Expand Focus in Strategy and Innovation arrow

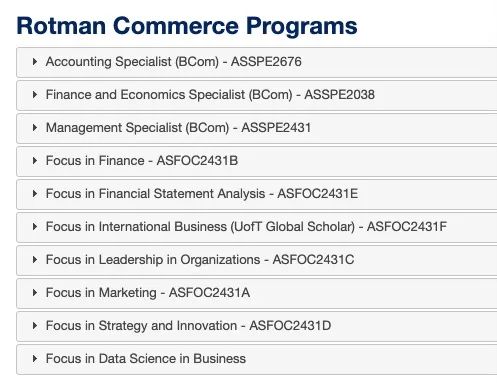(35, 326)
